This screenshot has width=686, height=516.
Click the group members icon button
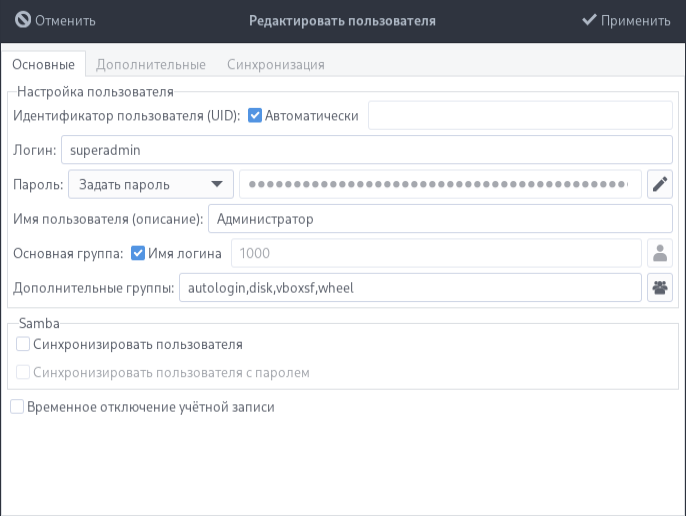tap(659, 288)
